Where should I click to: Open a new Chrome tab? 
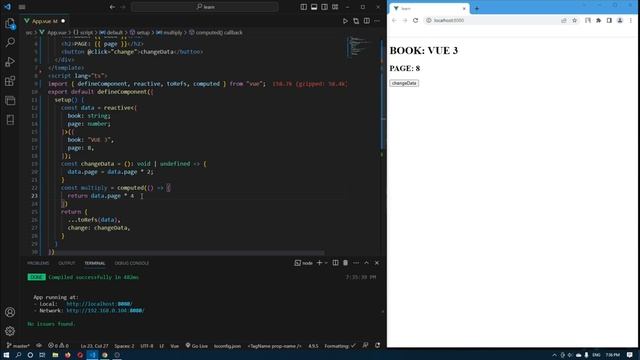click(476, 8)
